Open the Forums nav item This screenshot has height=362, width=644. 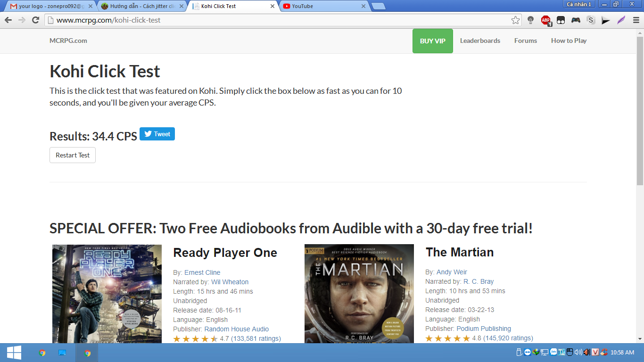(x=526, y=41)
